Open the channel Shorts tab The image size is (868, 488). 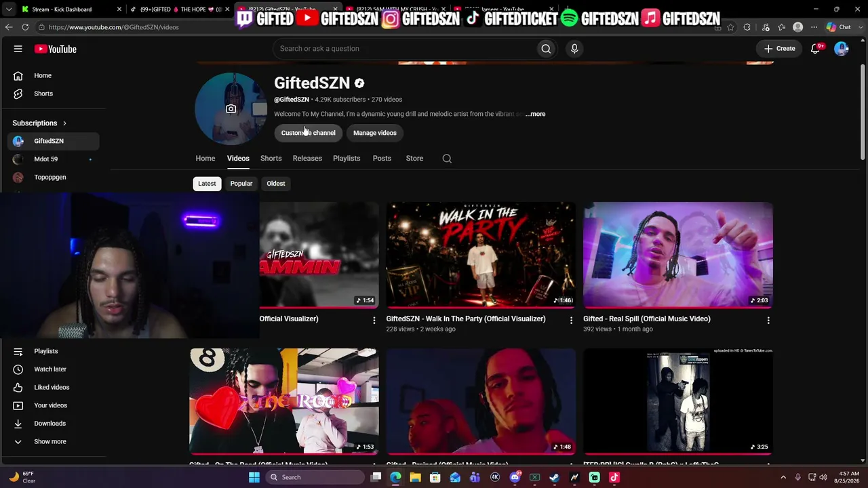[271, 159]
